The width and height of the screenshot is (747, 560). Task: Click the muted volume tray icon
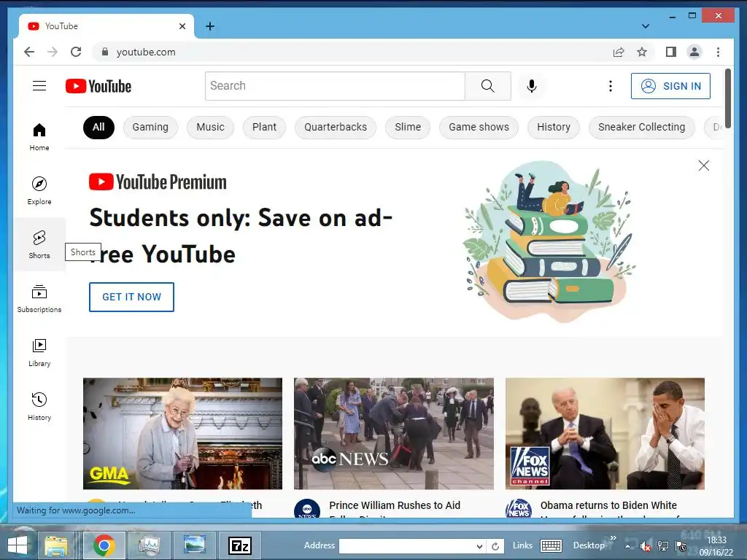pos(646,546)
